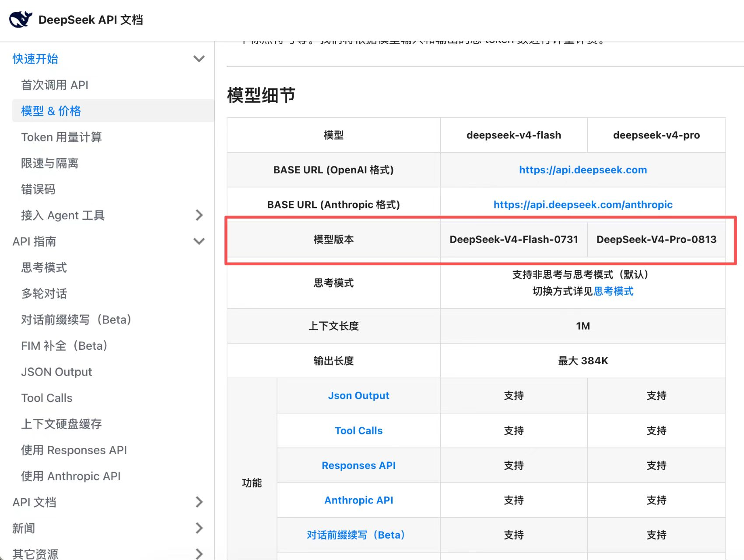Image resolution: width=744 pixels, height=560 pixels.
Task: Click the API 文档 category label
Action: point(34,502)
